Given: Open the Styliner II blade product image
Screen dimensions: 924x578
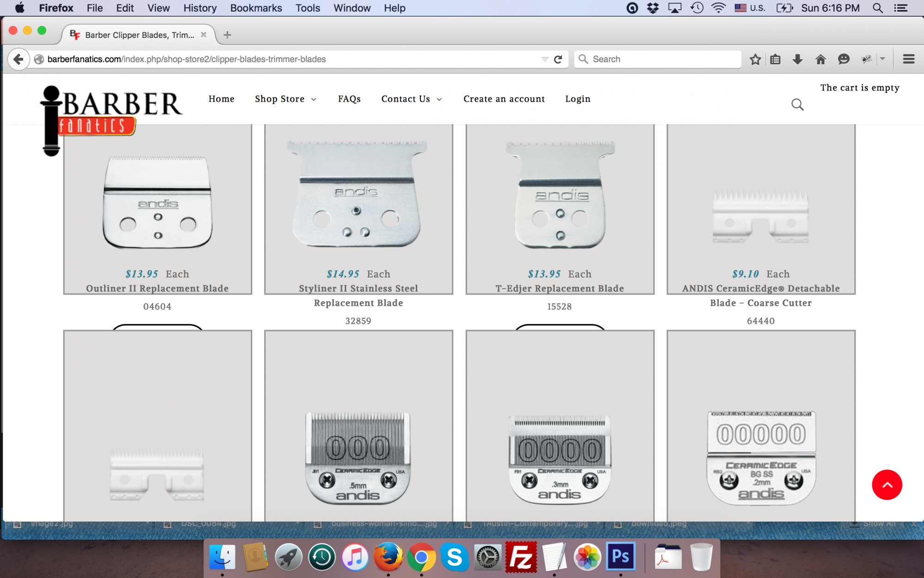Looking at the screenshot, I should click(x=358, y=194).
